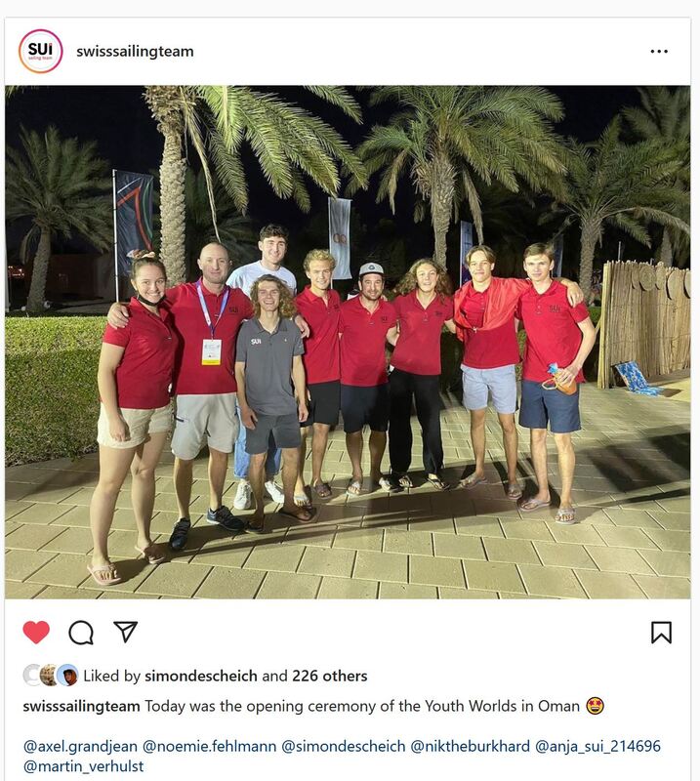Screen dimensions: 700x781
Task: Open the three-dot more options menu
Action: click(x=659, y=52)
